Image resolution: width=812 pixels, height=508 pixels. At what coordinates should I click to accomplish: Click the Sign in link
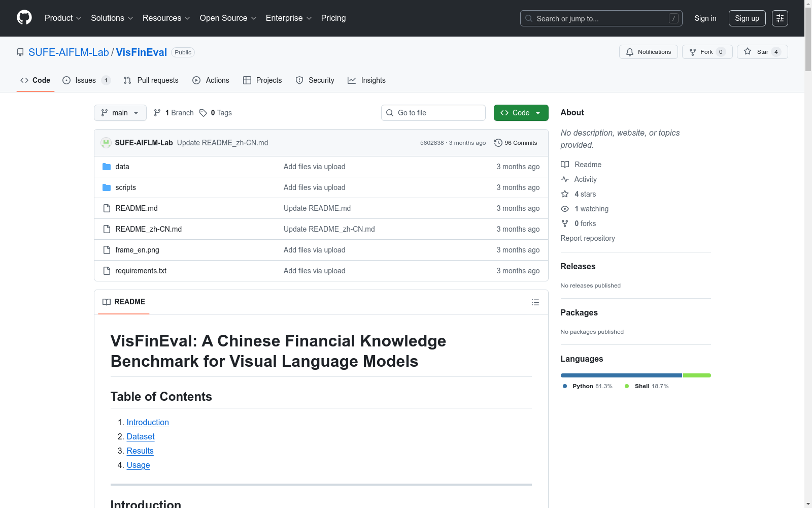705,18
